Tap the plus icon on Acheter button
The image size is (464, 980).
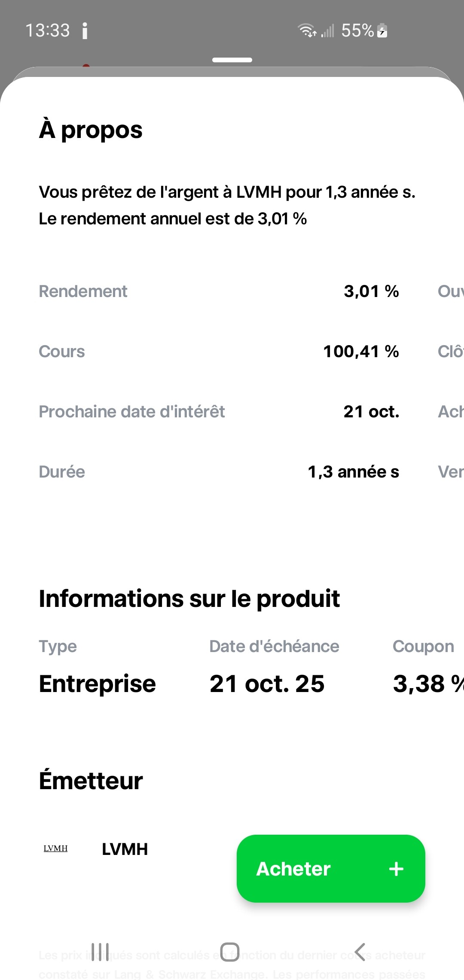pyautogui.click(x=396, y=869)
